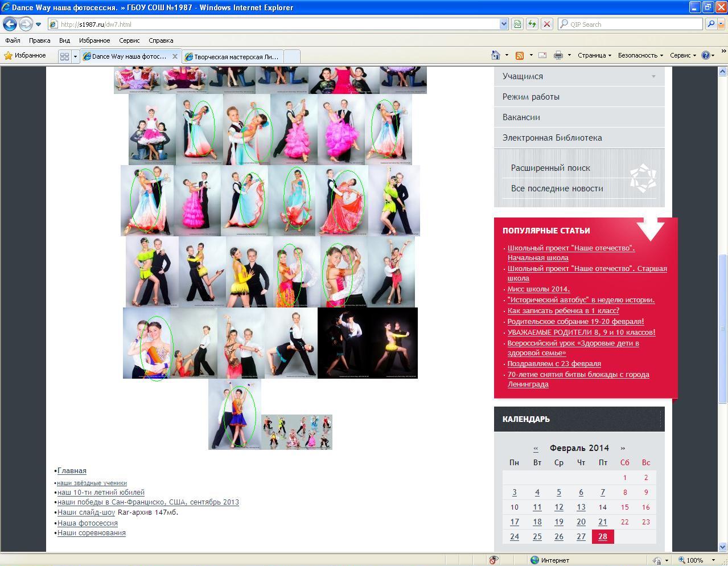
Task: Expand the print options dropdown arrow
Action: [569, 55]
